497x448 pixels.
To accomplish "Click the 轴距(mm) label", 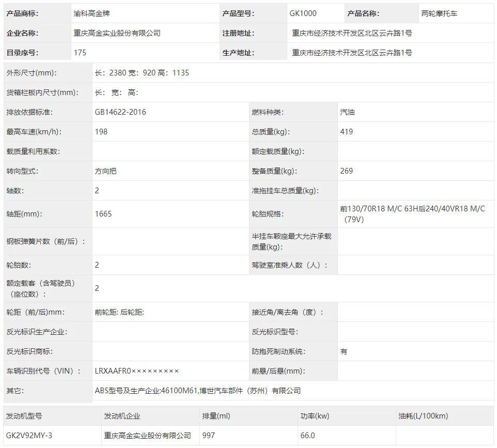I will [24, 214].
